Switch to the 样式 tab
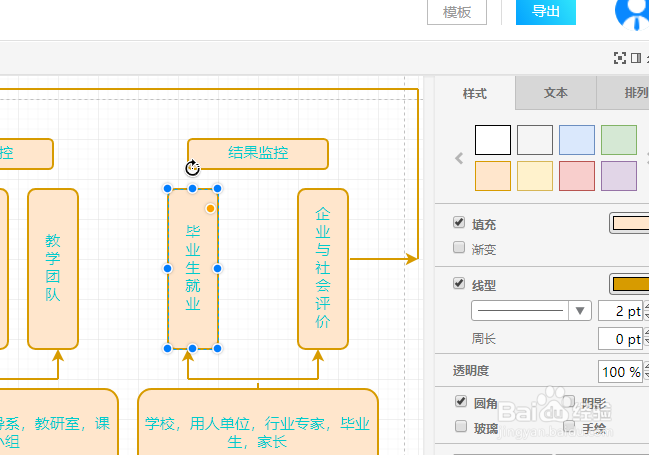This screenshot has height=455, width=649. click(475, 93)
